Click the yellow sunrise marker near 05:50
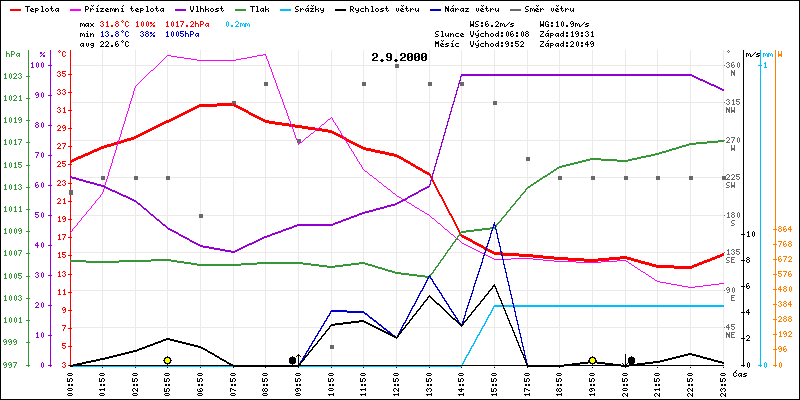The width and height of the screenshot is (800, 400). point(168,360)
